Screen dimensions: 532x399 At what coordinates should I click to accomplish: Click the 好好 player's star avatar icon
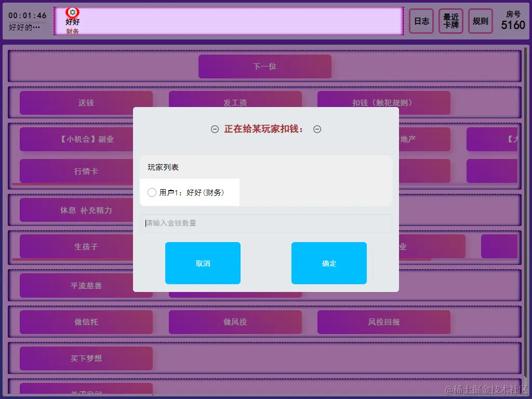pyautogui.click(x=72, y=11)
